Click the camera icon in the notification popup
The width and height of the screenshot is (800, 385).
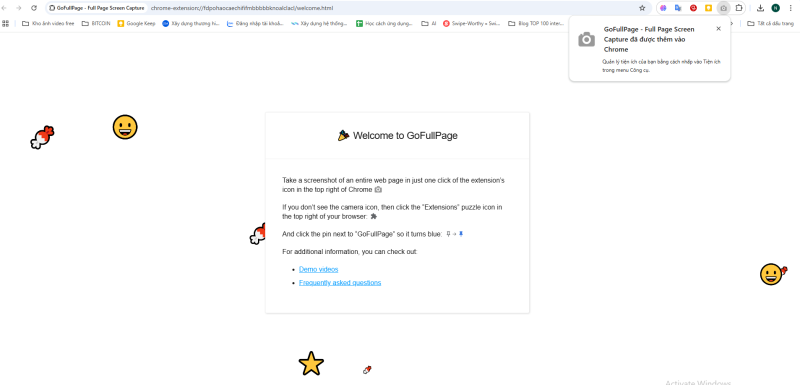coord(586,39)
